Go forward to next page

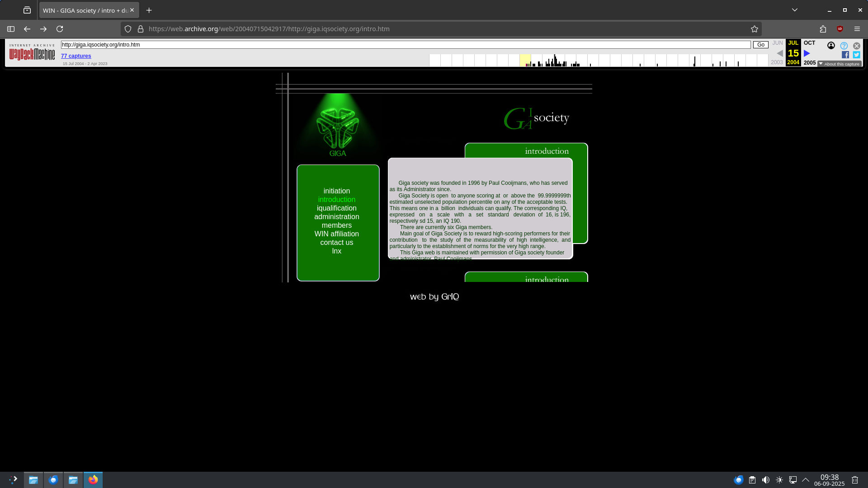(43, 29)
